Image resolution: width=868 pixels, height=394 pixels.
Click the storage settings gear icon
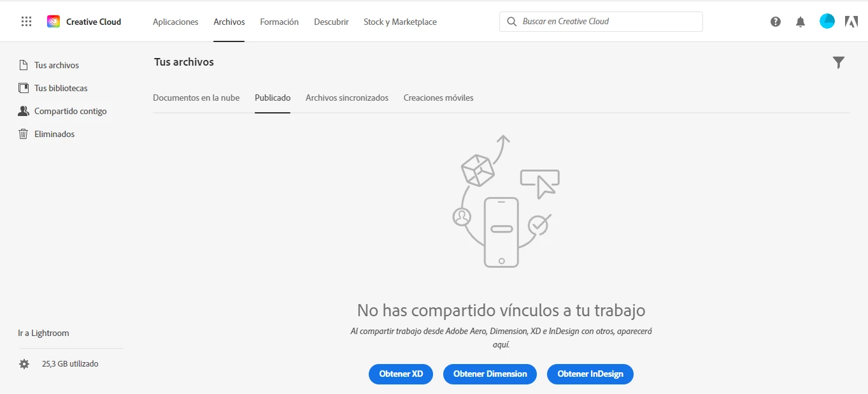click(x=24, y=364)
